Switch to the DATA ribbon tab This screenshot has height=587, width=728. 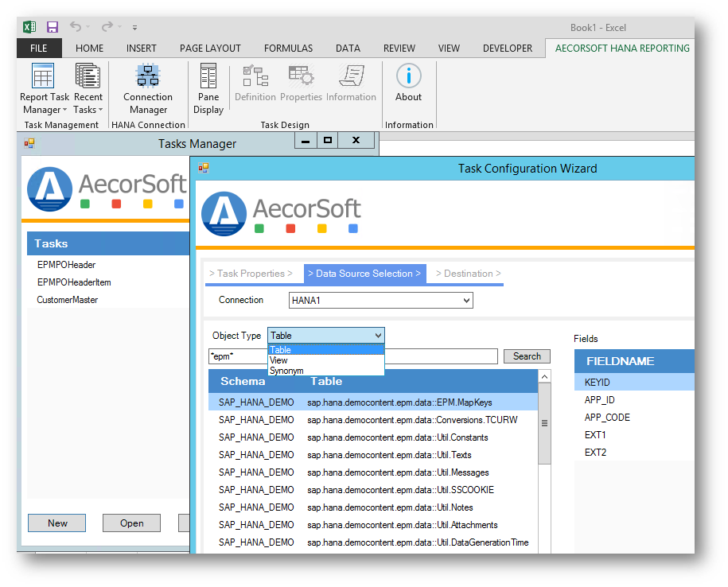(x=348, y=49)
